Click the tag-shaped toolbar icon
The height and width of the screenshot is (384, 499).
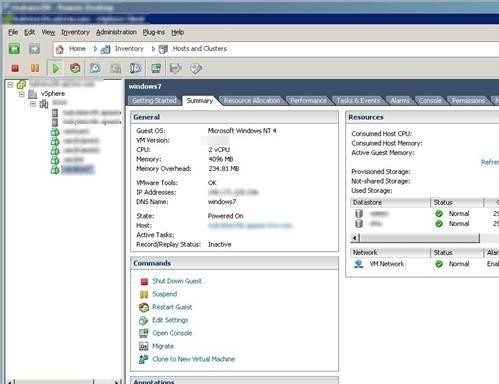coord(196,68)
